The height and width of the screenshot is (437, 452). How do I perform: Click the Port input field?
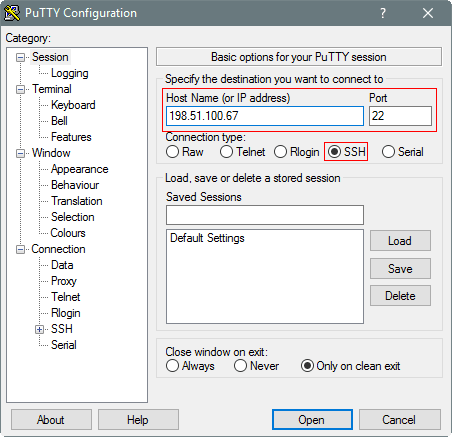400,116
